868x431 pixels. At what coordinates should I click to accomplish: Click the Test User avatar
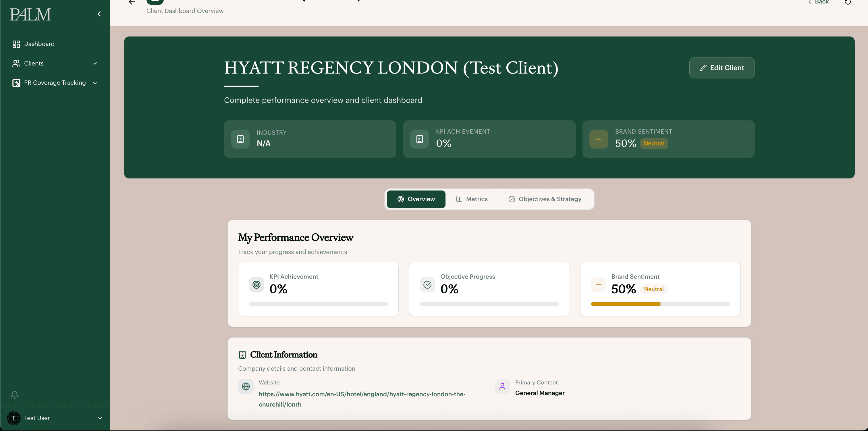(x=14, y=418)
